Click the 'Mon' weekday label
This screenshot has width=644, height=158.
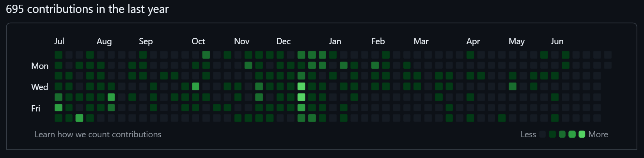click(x=40, y=66)
